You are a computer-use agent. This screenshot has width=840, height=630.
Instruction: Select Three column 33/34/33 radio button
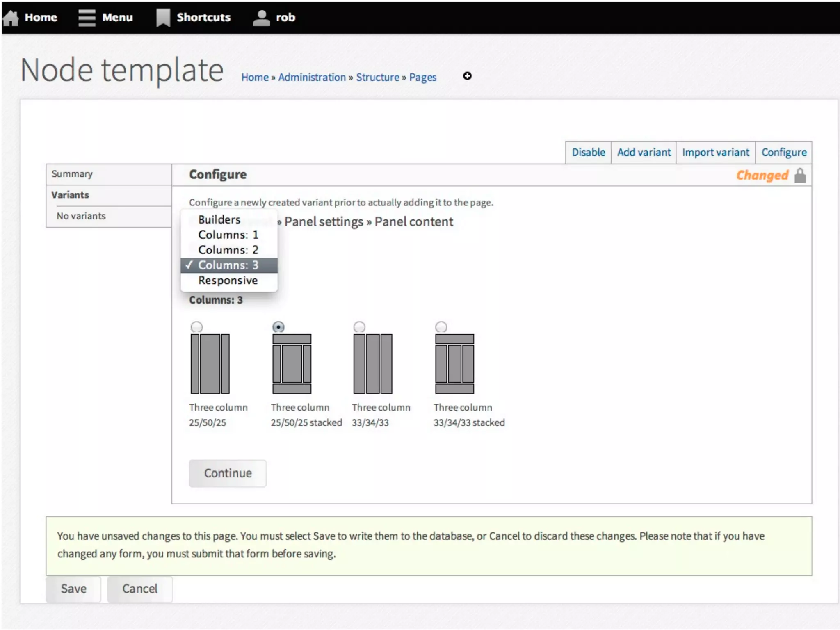359,327
